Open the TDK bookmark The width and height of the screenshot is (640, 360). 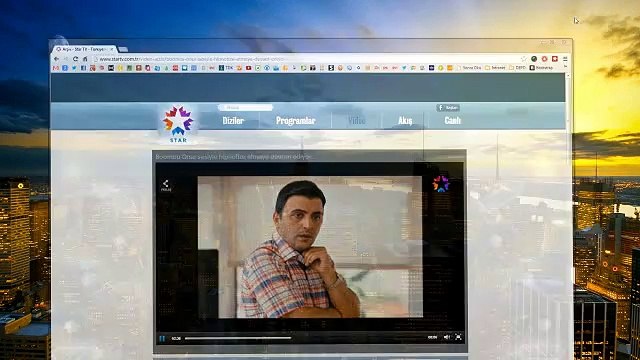[x=226, y=68]
